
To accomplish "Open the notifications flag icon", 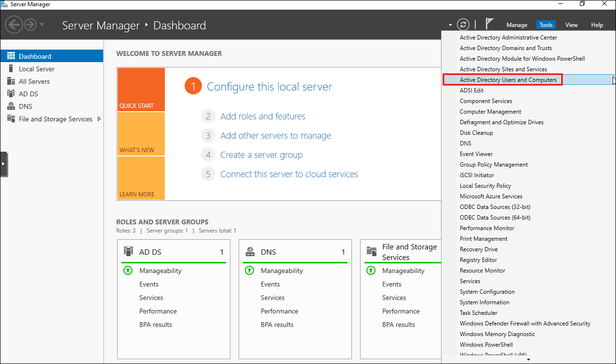I will coord(490,24).
